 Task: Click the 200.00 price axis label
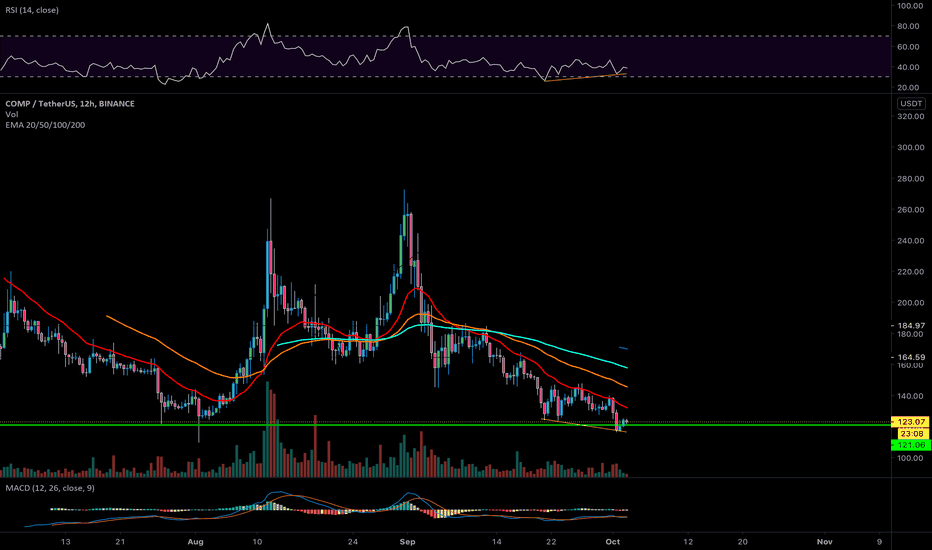click(x=911, y=303)
